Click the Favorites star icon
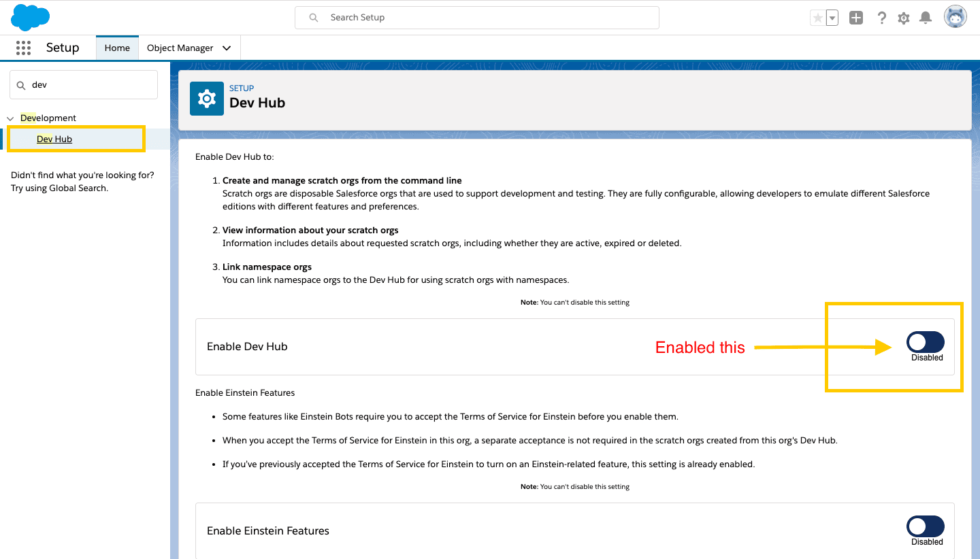This screenshot has width=980, height=559. [817, 18]
